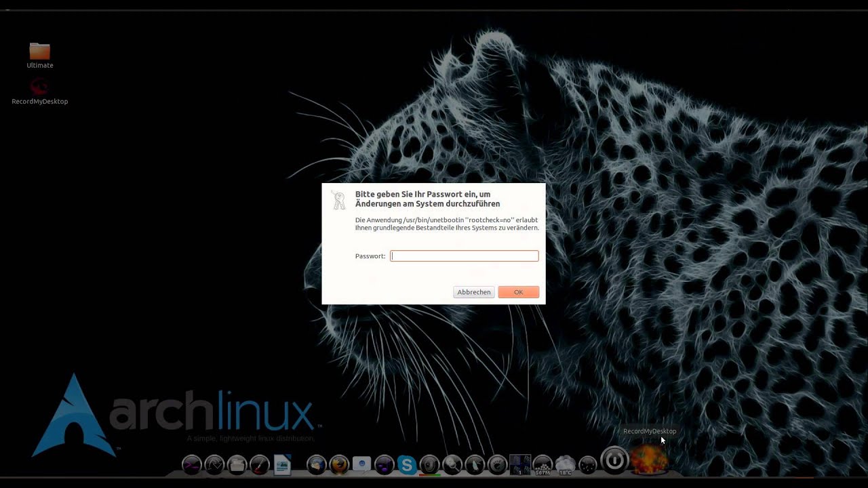Launch Skype from the dock
This screenshot has height=488, width=868.
tap(407, 464)
